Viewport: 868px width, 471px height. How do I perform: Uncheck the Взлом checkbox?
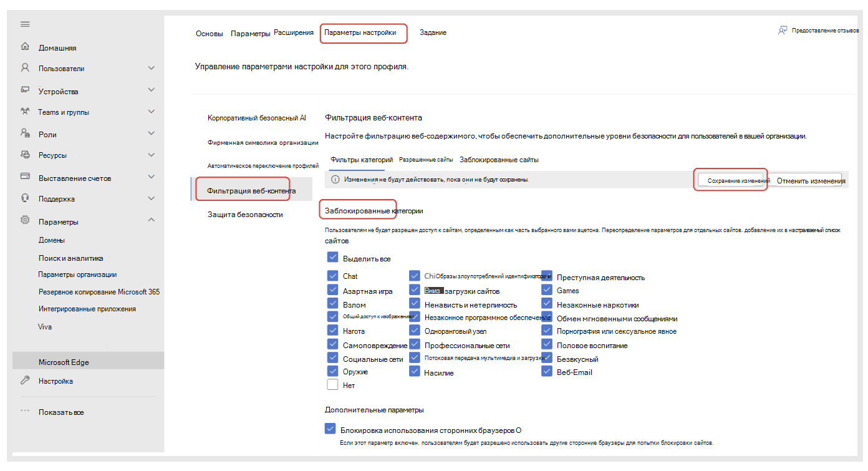[332, 304]
